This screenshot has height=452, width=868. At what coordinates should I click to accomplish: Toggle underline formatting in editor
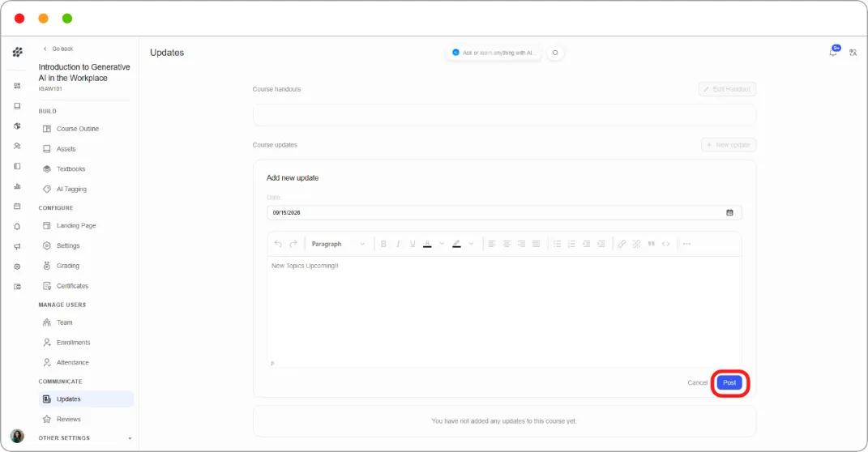point(413,244)
